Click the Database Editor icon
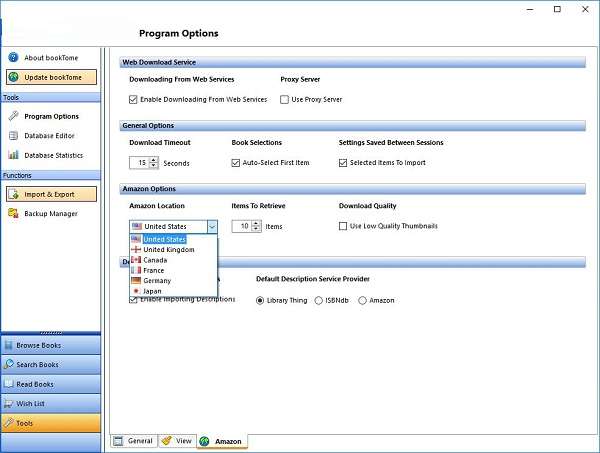Viewport: 600px width, 453px height. click(13, 135)
